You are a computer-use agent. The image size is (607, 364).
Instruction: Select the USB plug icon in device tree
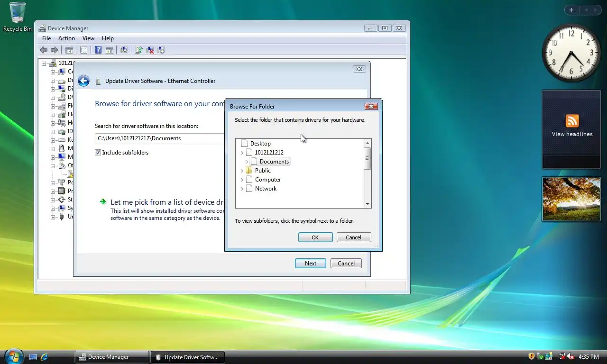(x=62, y=217)
